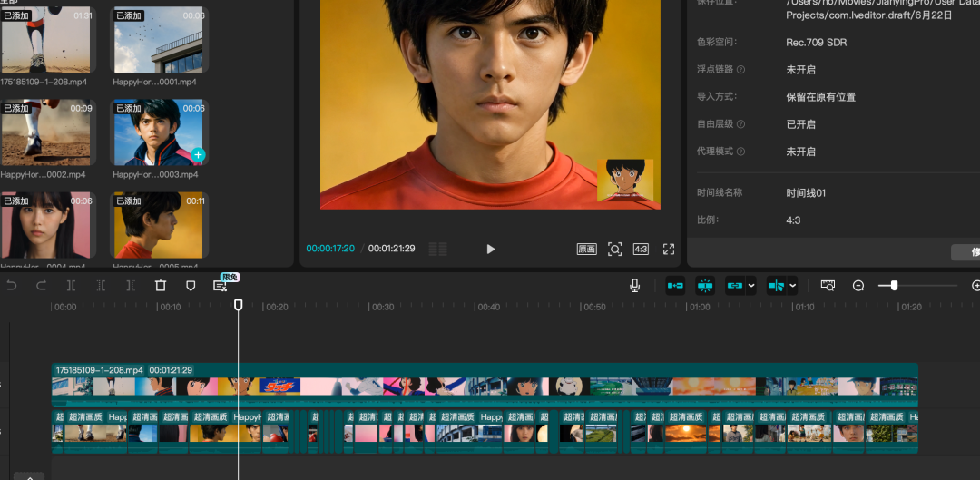Toggle clip linkage button
Image resolution: width=980 pixels, height=480 pixels.
tap(734, 286)
